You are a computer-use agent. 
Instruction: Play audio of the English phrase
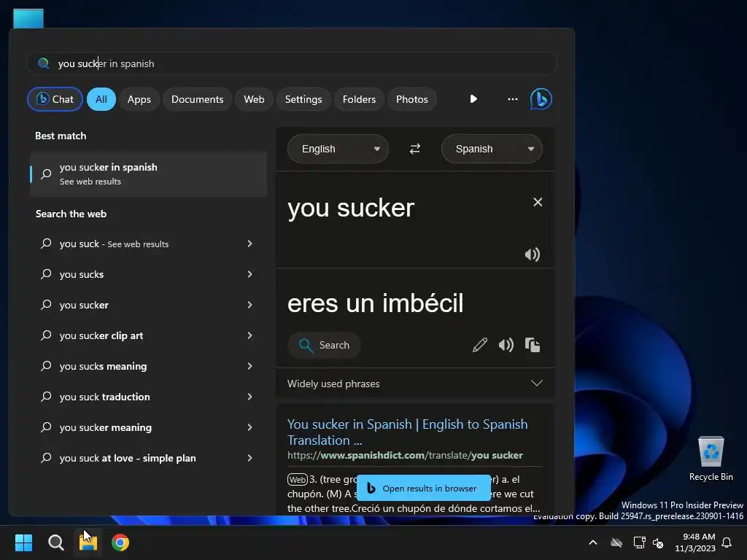pyautogui.click(x=532, y=254)
